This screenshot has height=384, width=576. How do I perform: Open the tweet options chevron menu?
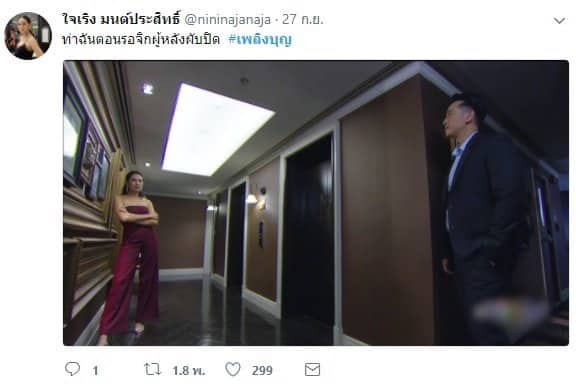559,21
